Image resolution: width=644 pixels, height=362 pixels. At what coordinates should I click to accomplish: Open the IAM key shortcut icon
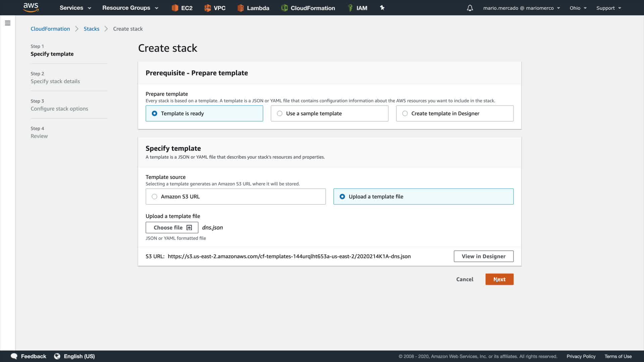[x=350, y=8]
